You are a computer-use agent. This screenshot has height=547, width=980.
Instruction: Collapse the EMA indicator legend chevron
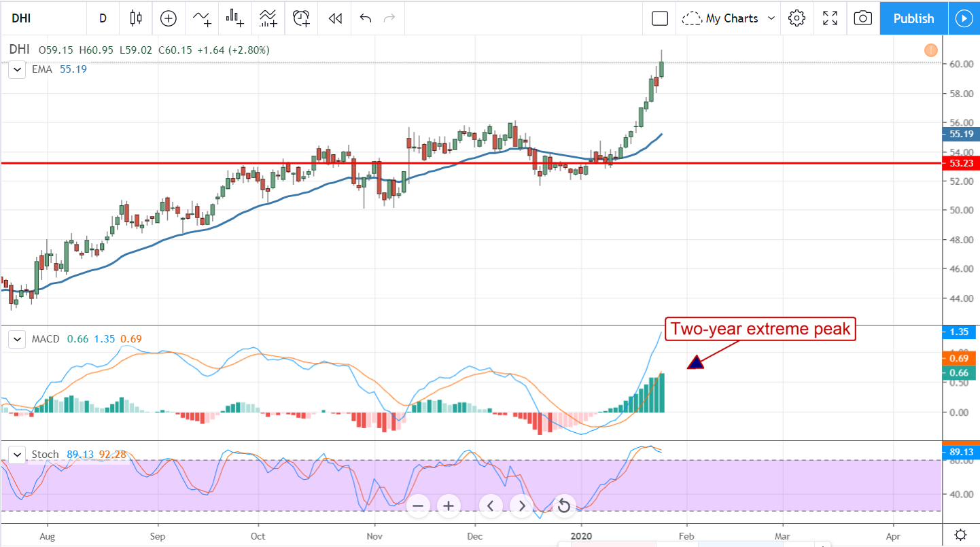click(18, 69)
